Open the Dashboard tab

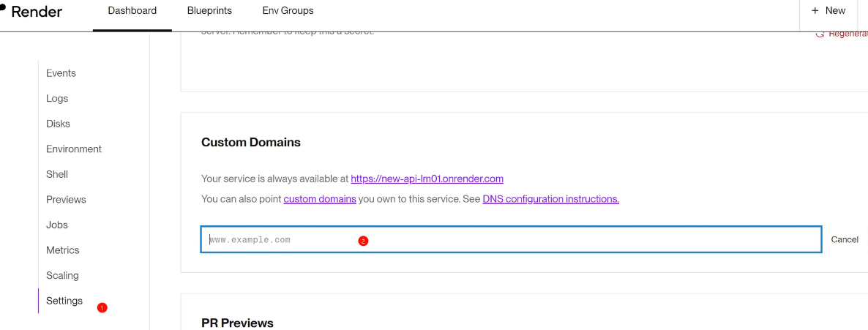(132, 11)
